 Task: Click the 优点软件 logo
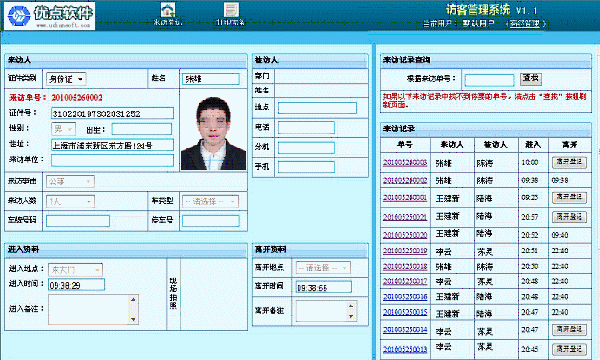click(50, 16)
